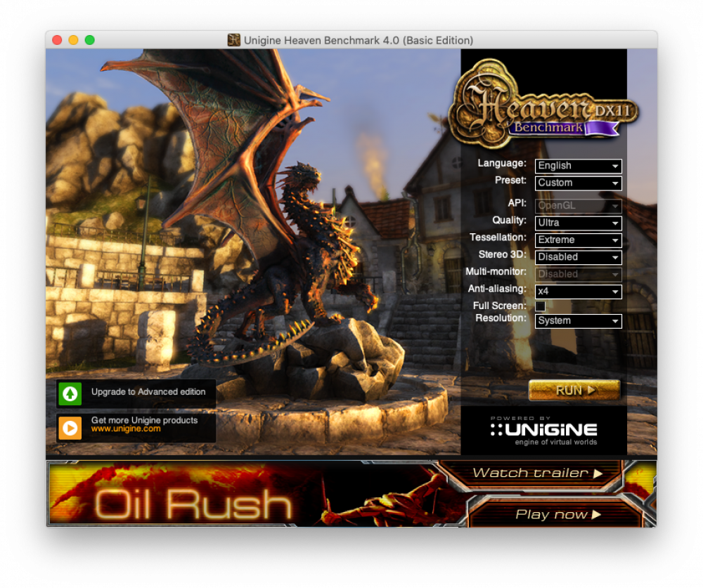The width and height of the screenshot is (703, 588).
Task: Enable the Full Screen checkbox
Action: (x=540, y=306)
